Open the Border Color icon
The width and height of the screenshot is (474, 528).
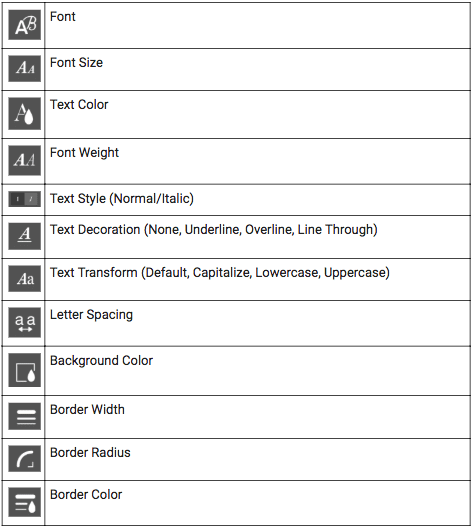tap(25, 502)
